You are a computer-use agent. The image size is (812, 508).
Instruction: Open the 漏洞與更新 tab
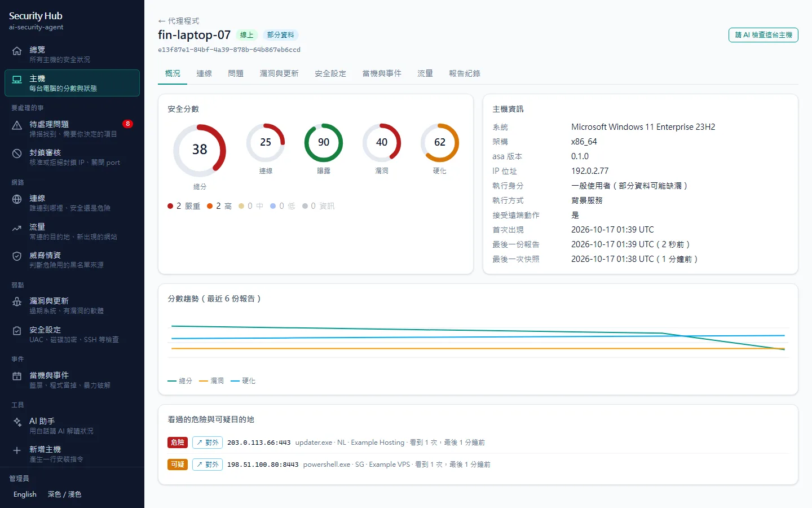point(279,73)
